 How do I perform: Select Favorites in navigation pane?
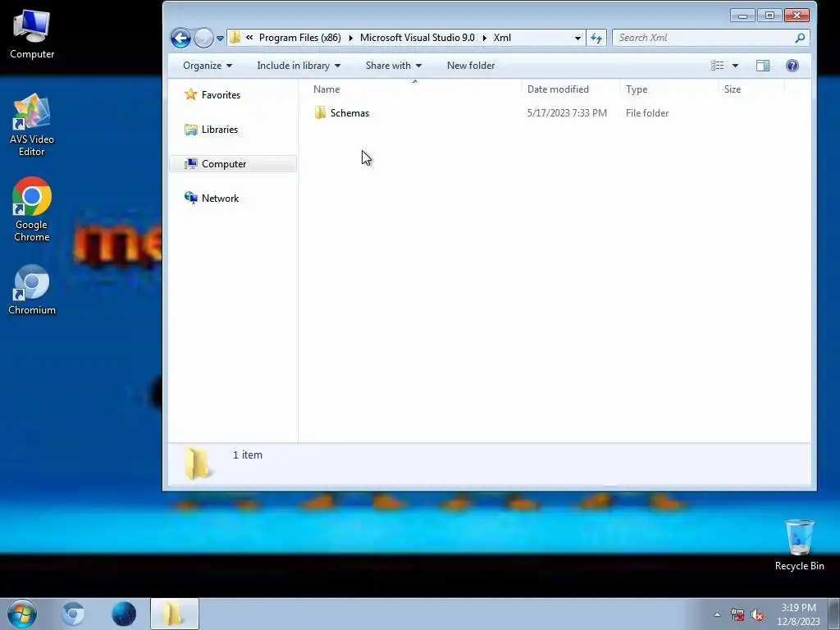tap(221, 95)
